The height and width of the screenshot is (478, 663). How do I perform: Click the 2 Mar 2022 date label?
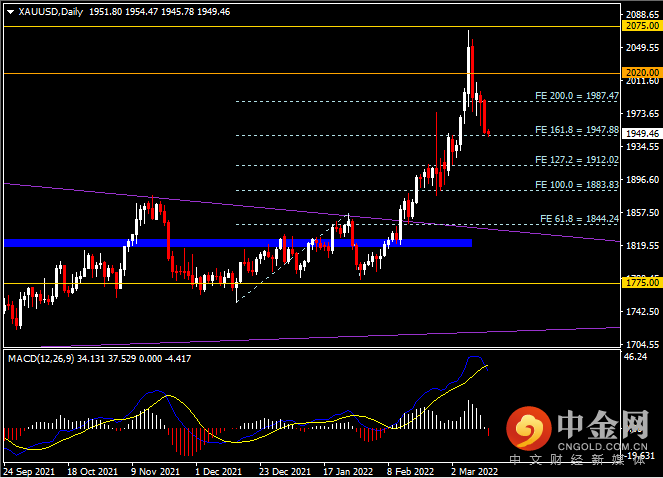click(474, 471)
